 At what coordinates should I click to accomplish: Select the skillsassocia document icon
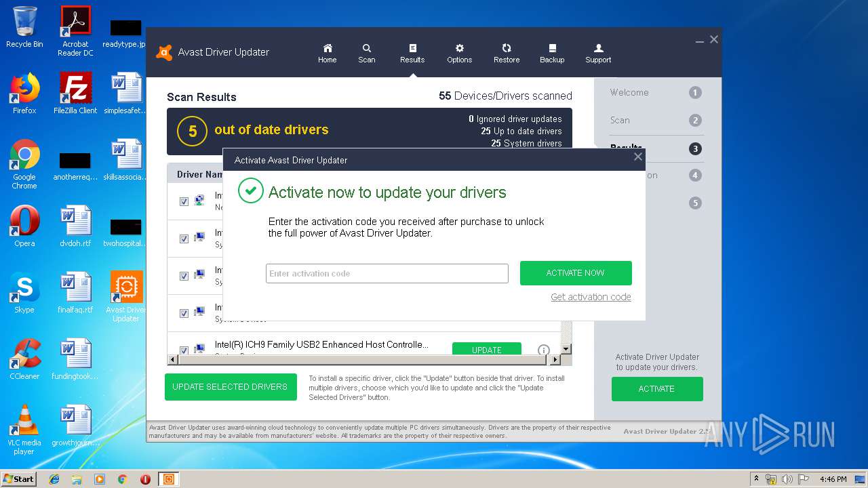126,160
